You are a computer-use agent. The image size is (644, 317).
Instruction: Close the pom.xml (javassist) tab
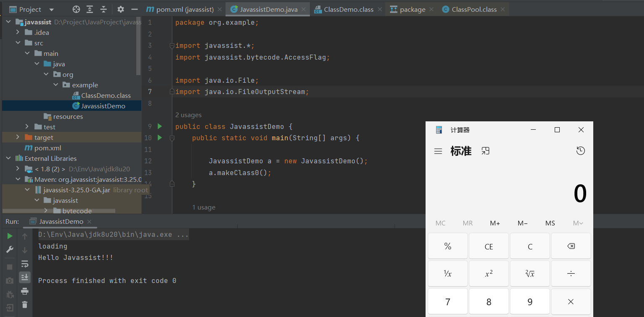tap(220, 9)
